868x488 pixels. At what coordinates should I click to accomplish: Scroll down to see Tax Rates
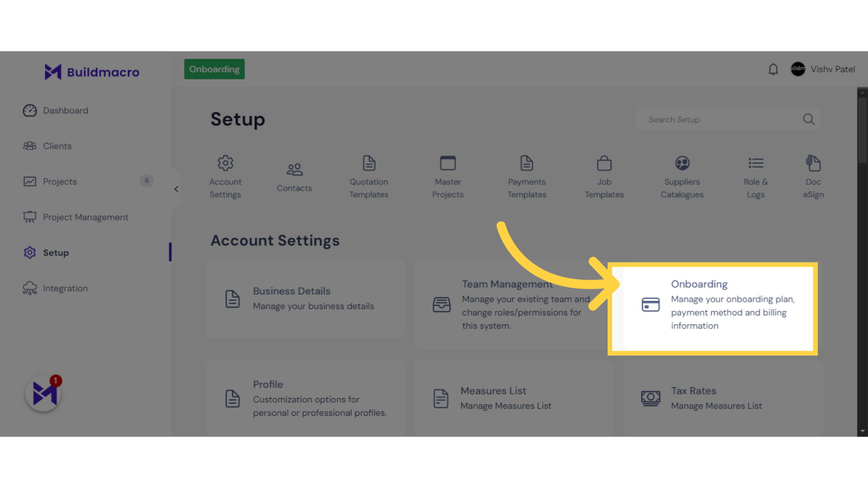(x=693, y=390)
